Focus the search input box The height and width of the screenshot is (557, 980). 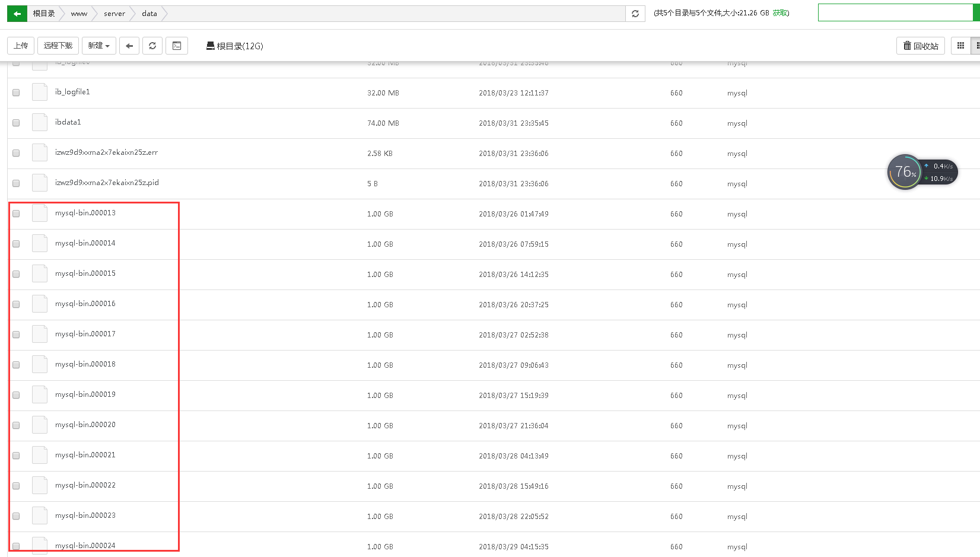[x=895, y=12]
